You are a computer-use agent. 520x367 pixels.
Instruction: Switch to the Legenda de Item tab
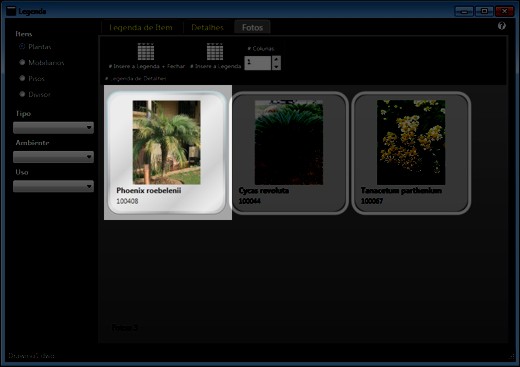tap(141, 27)
